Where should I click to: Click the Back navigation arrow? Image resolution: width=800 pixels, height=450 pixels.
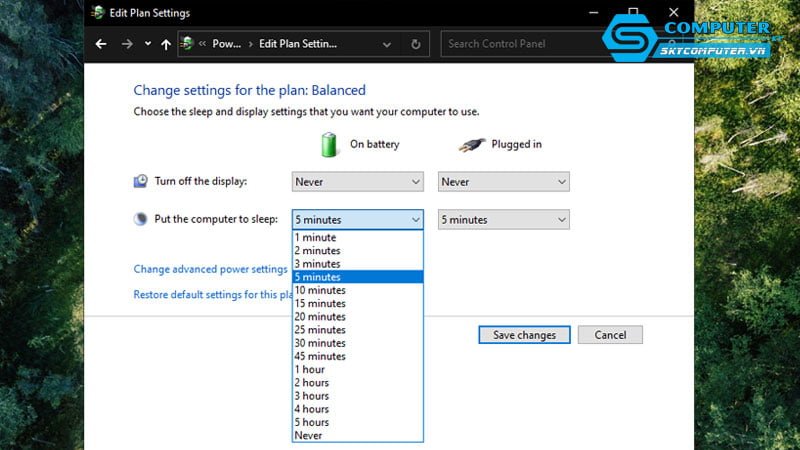100,44
